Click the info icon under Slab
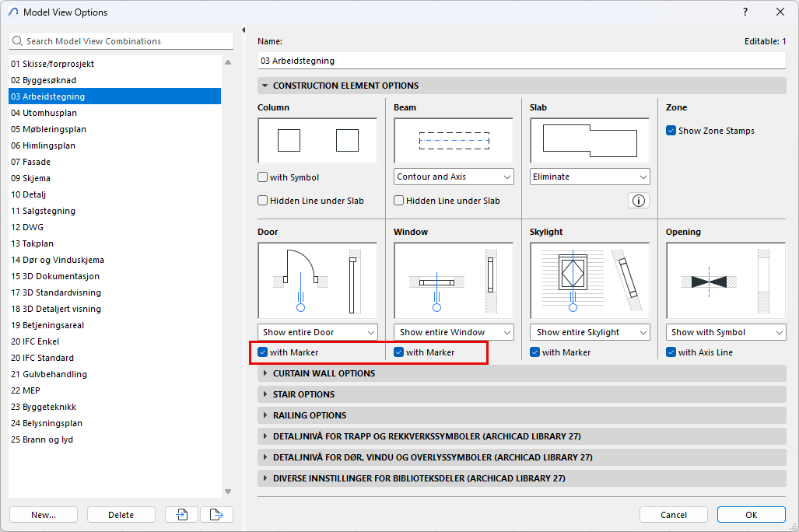799x532 pixels. 639,201
